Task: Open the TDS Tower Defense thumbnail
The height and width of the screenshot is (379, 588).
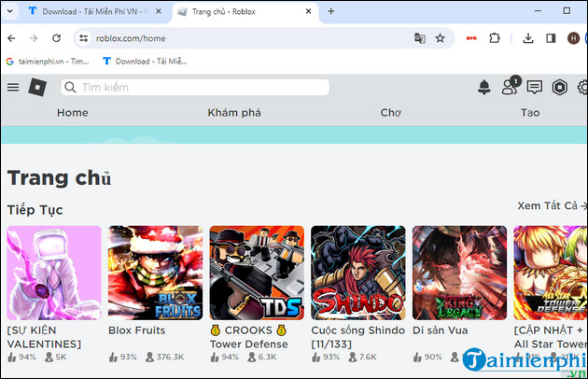Action: pyautogui.click(x=257, y=273)
